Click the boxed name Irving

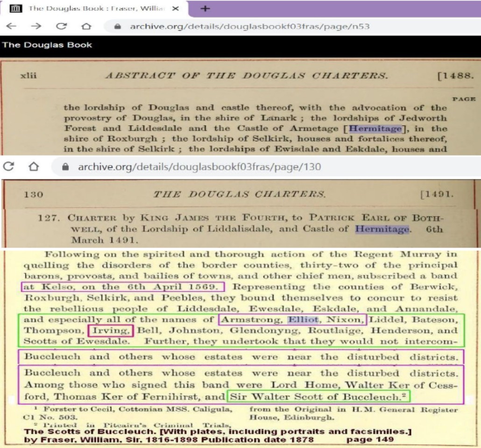click(110, 330)
